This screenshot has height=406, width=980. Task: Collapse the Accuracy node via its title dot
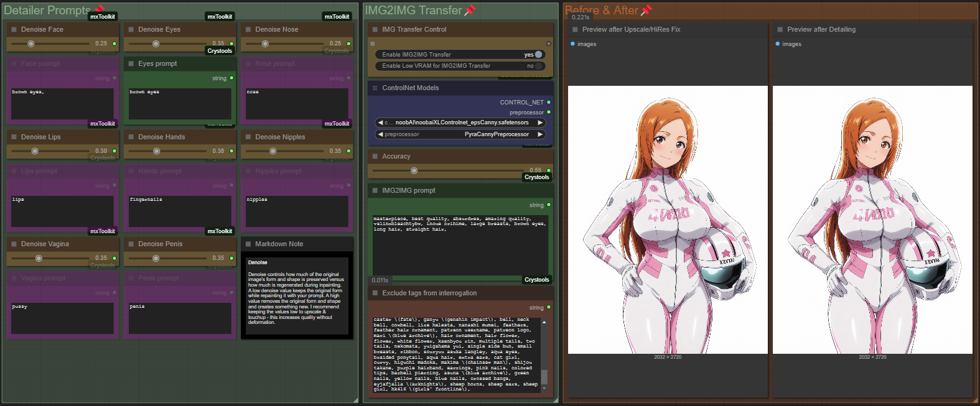click(375, 156)
